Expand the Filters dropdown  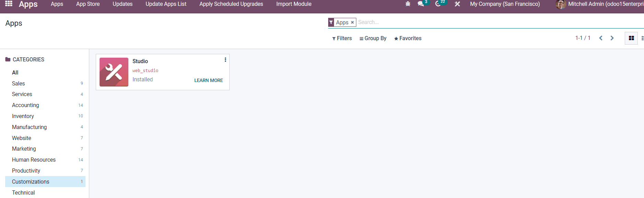click(342, 38)
